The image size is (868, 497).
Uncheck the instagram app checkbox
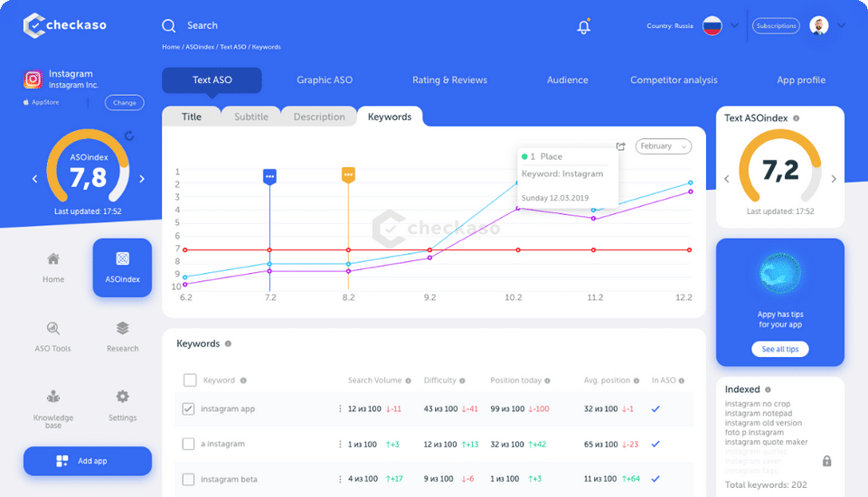pos(188,409)
